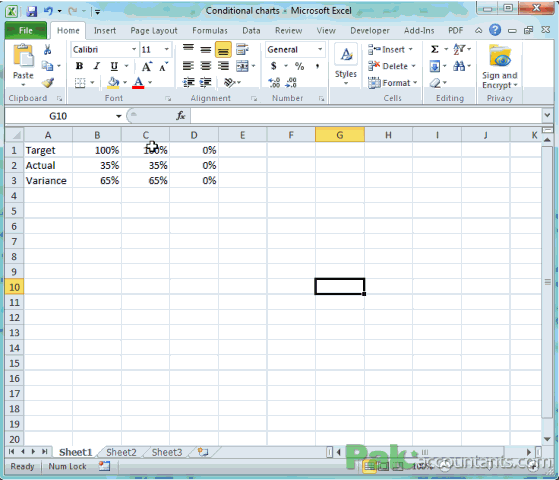Click the Save icon in quick access toolbar

tap(32, 11)
